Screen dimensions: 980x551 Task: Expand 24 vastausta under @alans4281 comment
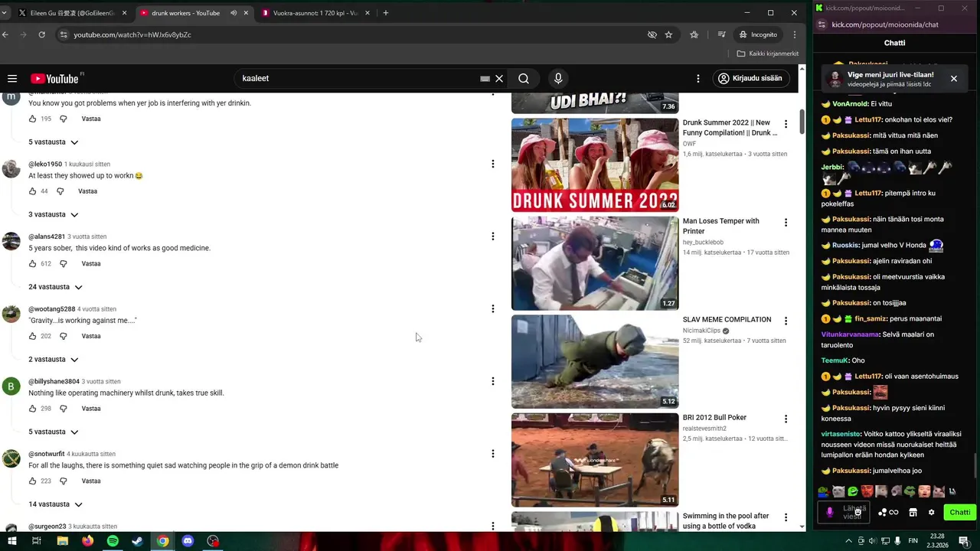[x=55, y=287]
